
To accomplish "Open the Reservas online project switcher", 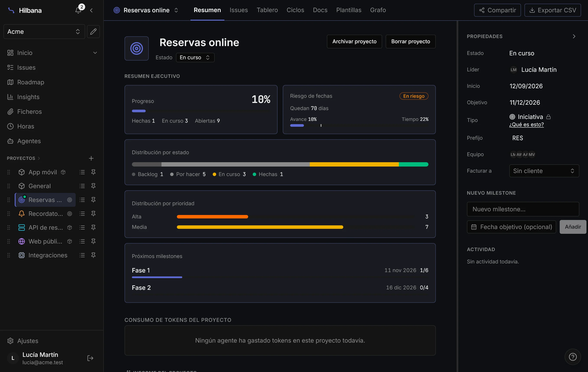I will tap(146, 10).
